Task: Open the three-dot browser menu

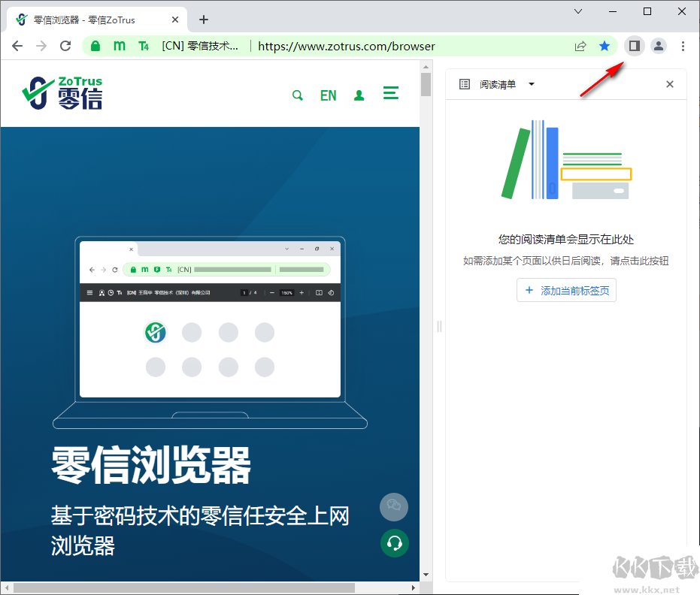Action: tap(683, 46)
